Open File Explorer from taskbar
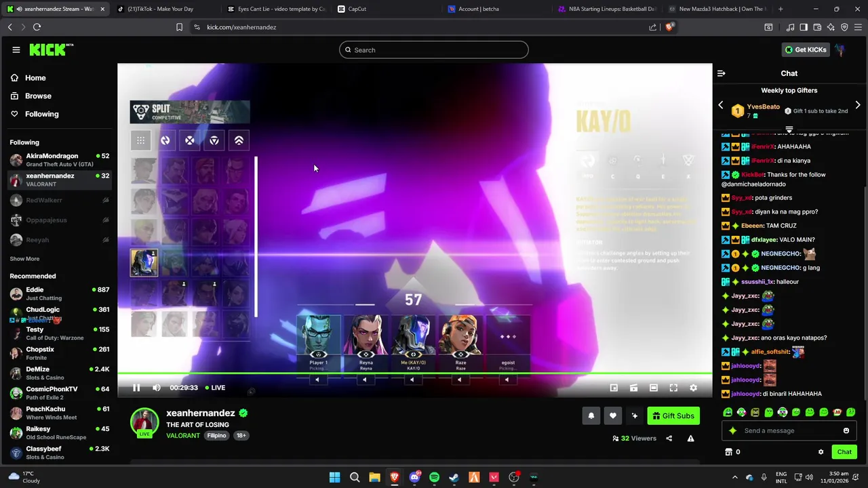 tap(374, 478)
